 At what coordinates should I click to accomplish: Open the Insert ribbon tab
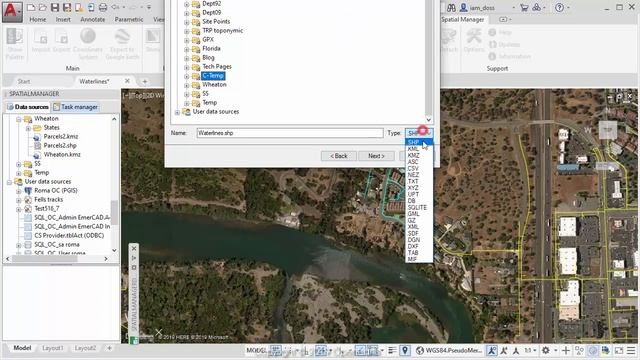[63, 19]
